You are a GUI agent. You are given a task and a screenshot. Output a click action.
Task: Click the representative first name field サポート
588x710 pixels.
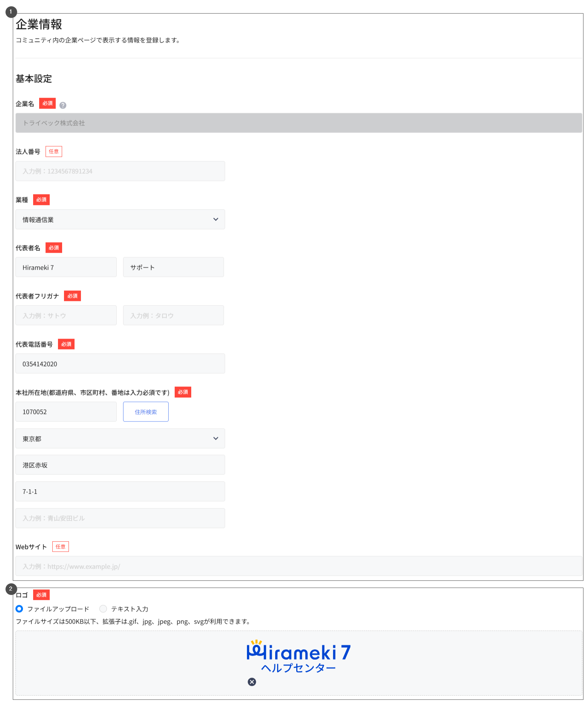pos(173,267)
